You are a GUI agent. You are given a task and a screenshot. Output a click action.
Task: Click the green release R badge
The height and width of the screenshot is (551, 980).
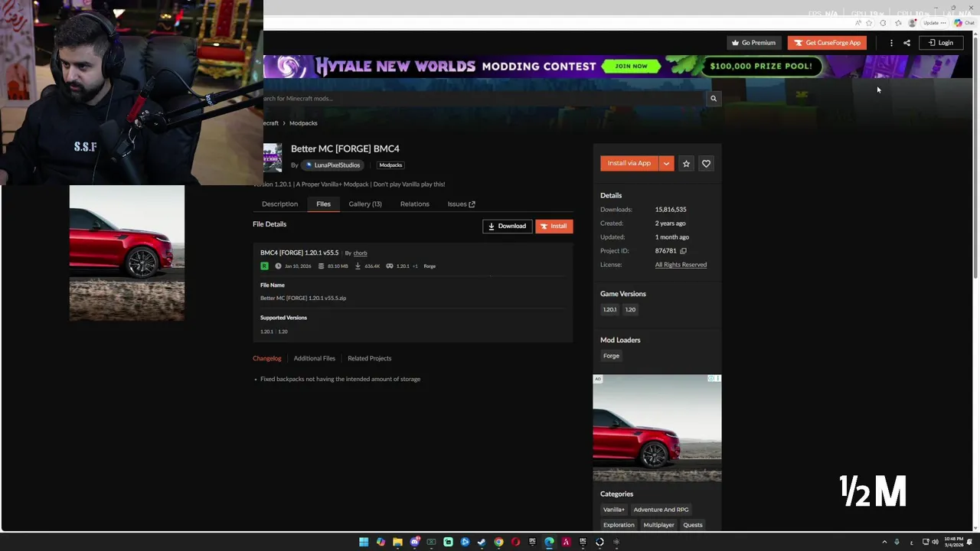[x=264, y=266]
